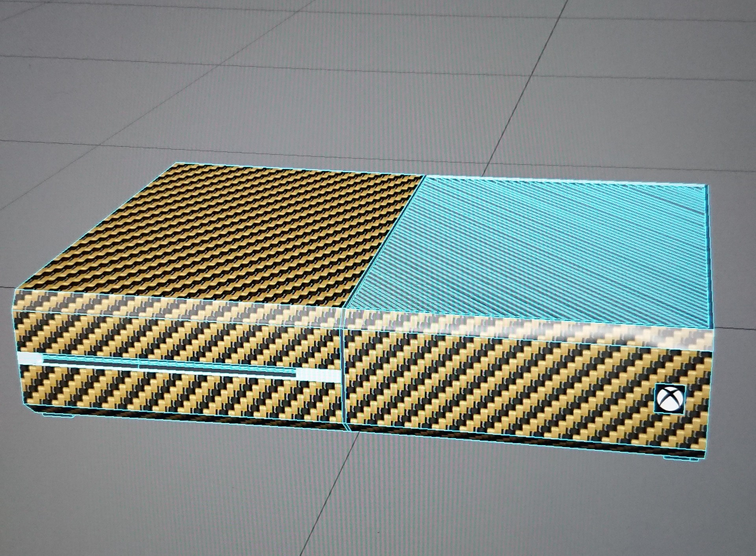Screen dimensions: 756x556
Task: Click white strip right of the disc slot
Action: pos(319,375)
